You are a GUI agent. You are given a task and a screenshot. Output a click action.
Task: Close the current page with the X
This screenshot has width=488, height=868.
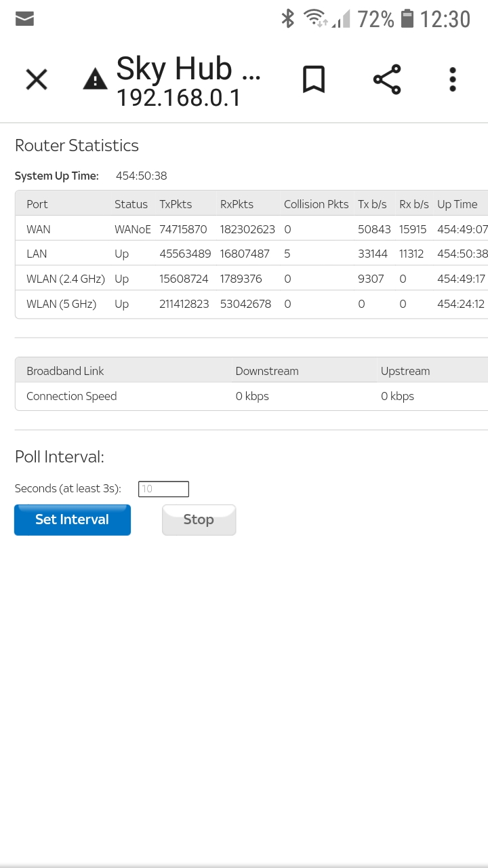coord(36,79)
